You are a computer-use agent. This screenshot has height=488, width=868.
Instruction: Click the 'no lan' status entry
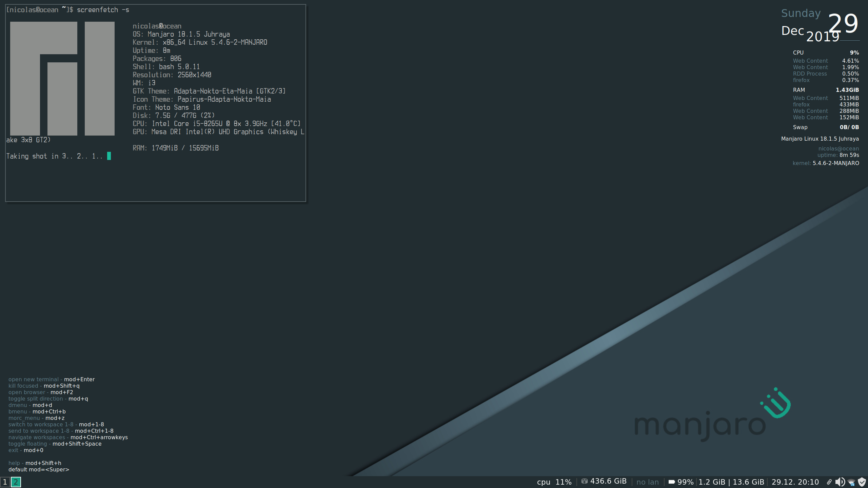648,482
